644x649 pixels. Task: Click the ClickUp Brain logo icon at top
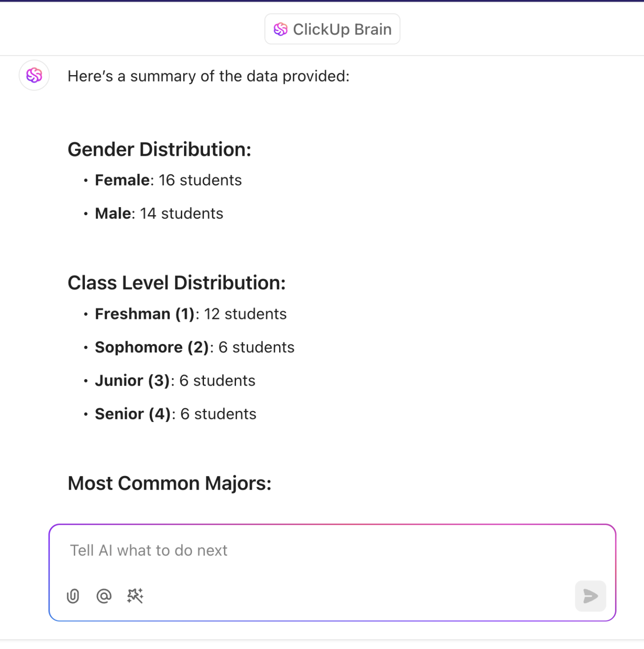(281, 29)
